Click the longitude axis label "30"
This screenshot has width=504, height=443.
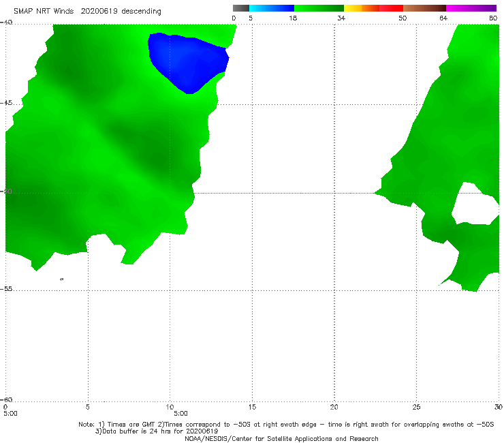tap(499, 407)
